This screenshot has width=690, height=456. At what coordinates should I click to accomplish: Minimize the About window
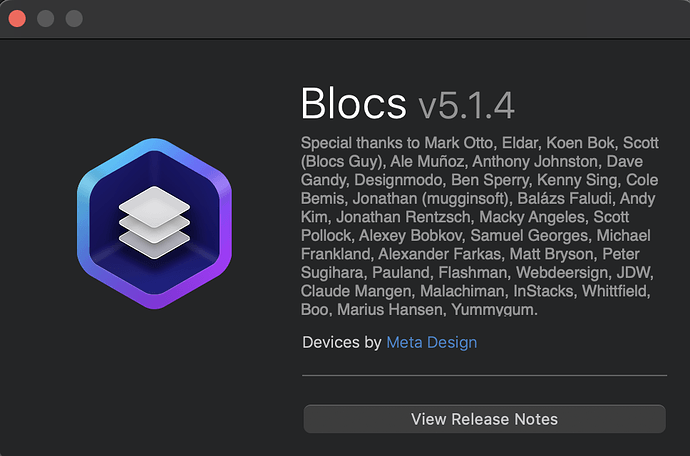pos(45,19)
